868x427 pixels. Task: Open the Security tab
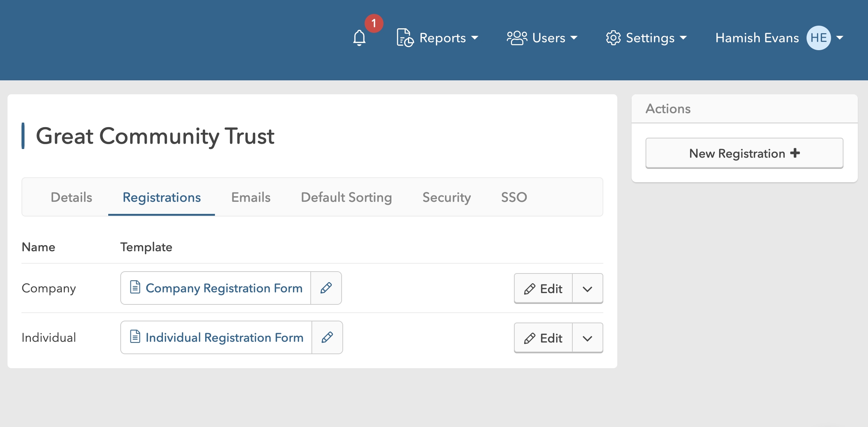446,197
